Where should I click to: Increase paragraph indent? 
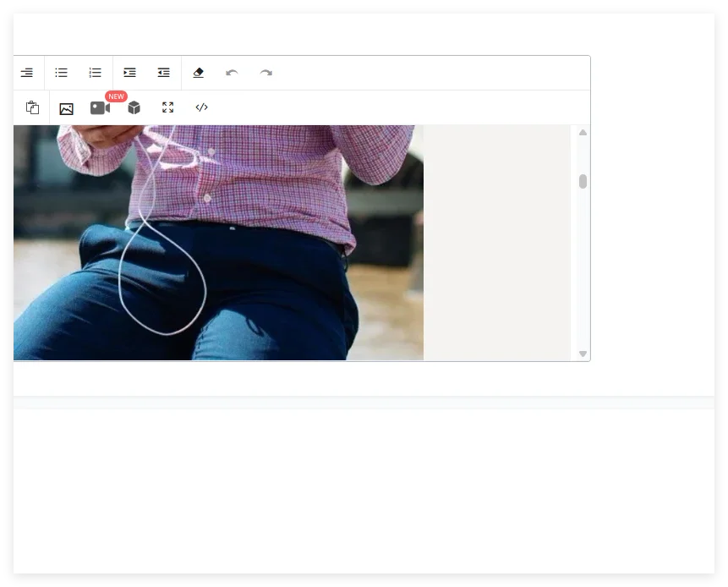tap(129, 73)
